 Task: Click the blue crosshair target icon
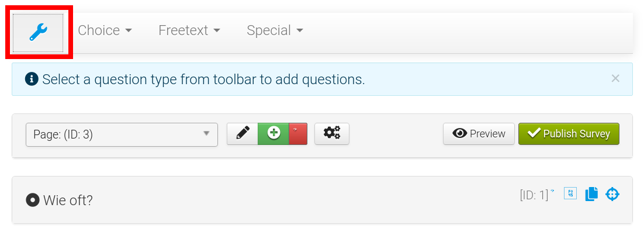coord(612,194)
